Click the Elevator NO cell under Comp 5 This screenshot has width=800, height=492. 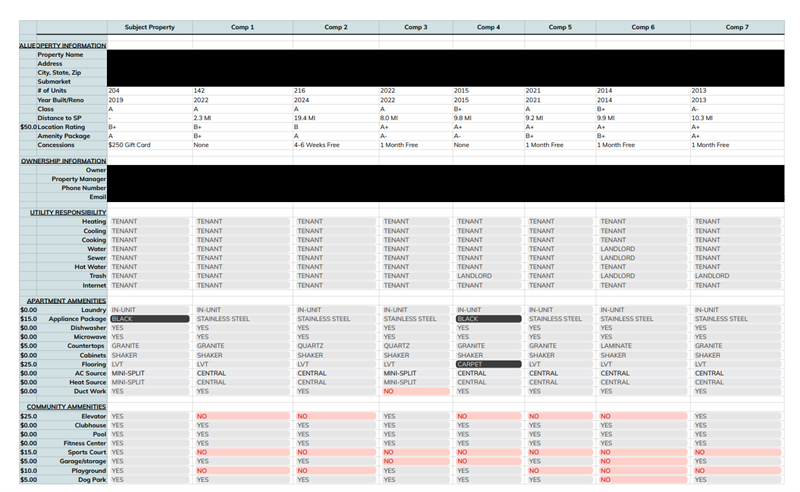pyautogui.click(x=560, y=416)
